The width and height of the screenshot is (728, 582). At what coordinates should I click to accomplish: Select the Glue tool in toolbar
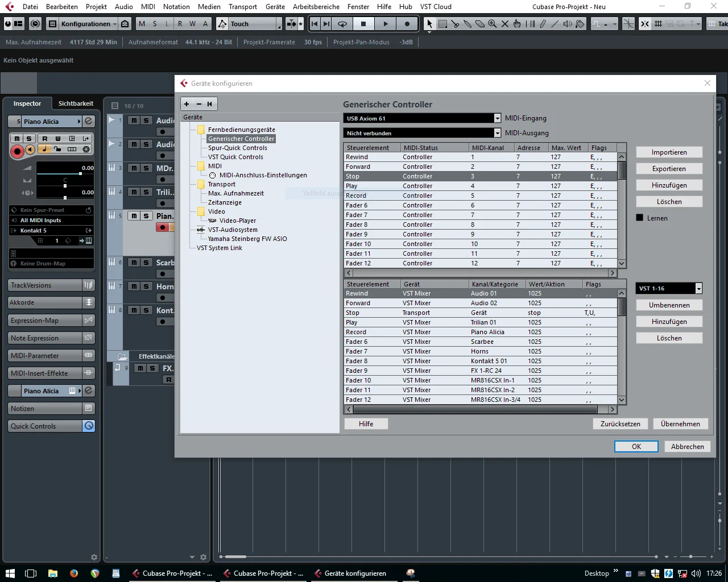tap(468, 24)
